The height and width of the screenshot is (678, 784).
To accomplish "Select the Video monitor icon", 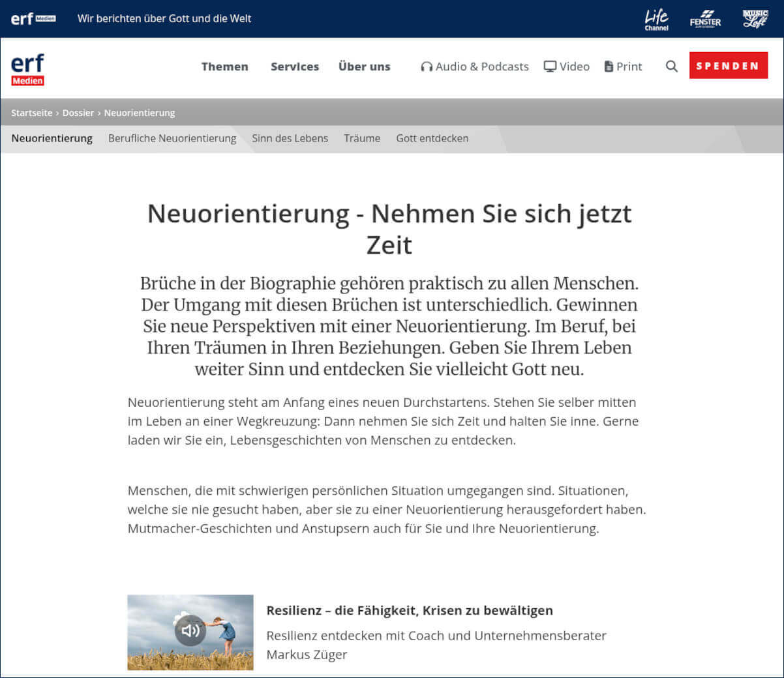I will (550, 66).
